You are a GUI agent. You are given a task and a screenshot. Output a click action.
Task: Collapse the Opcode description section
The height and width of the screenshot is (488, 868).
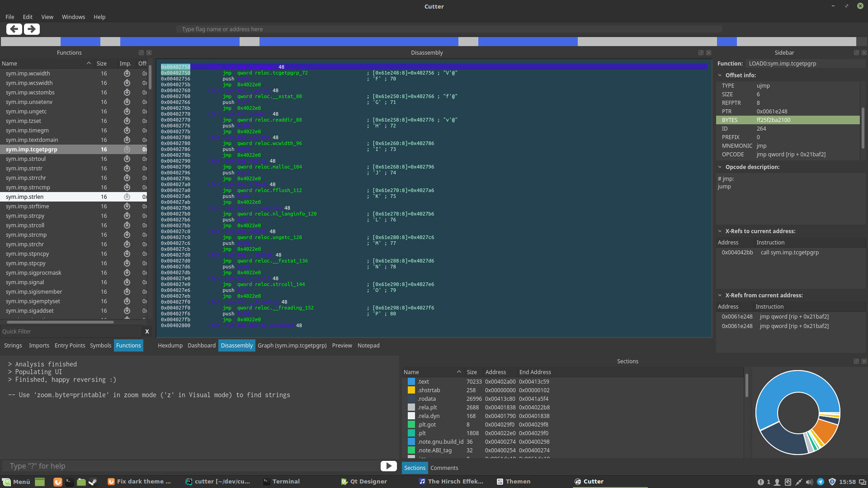(x=720, y=167)
